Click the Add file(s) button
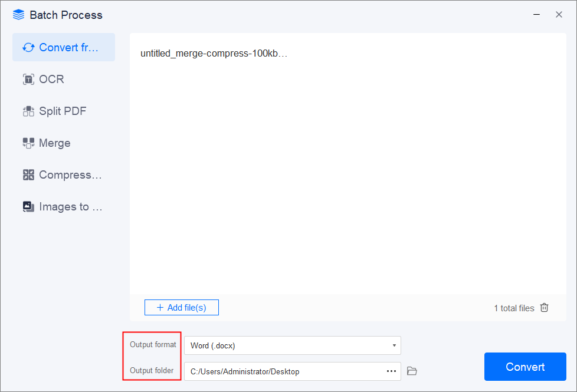 tap(181, 308)
